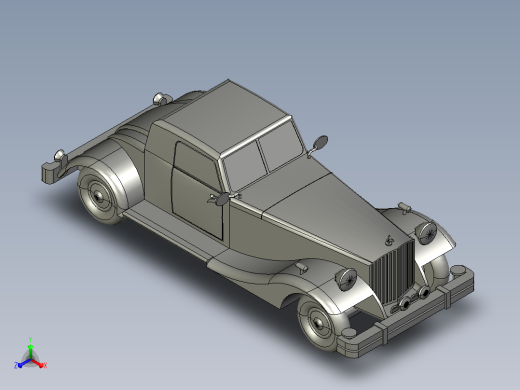Select the front wheel hubcap near bumper
This screenshot has height=390, width=520.
coord(318,323)
